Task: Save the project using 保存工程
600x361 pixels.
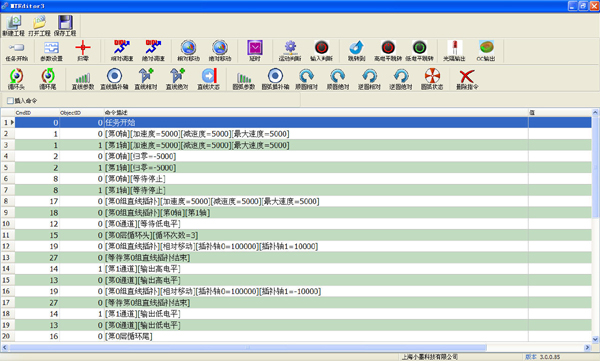Action: coord(65,26)
